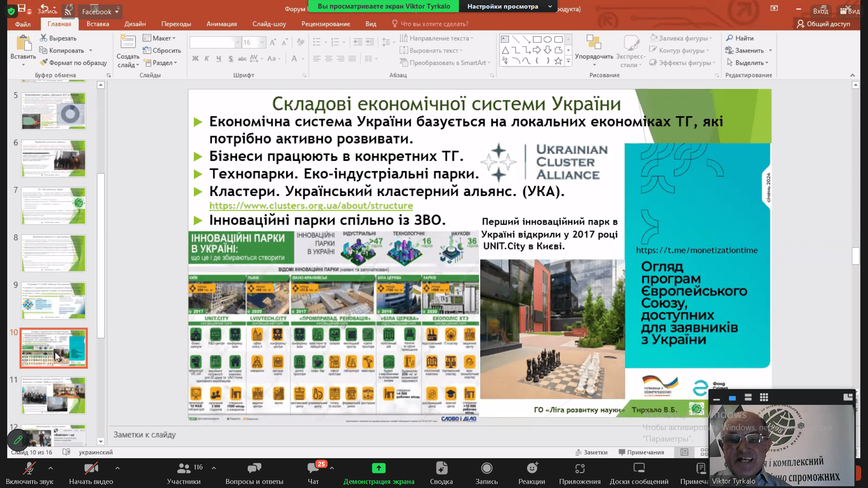This screenshot has width=868, height=488.
Task: Click the Bold (Ж) formatting icon
Action: point(195,58)
